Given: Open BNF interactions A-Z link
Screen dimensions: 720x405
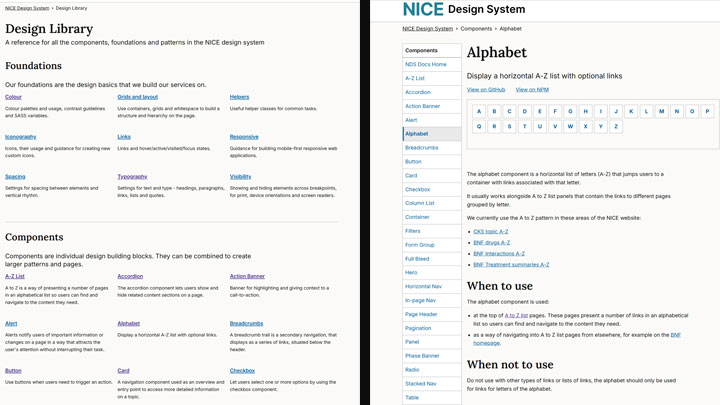Looking at the screenshot, I should [499, 253].
